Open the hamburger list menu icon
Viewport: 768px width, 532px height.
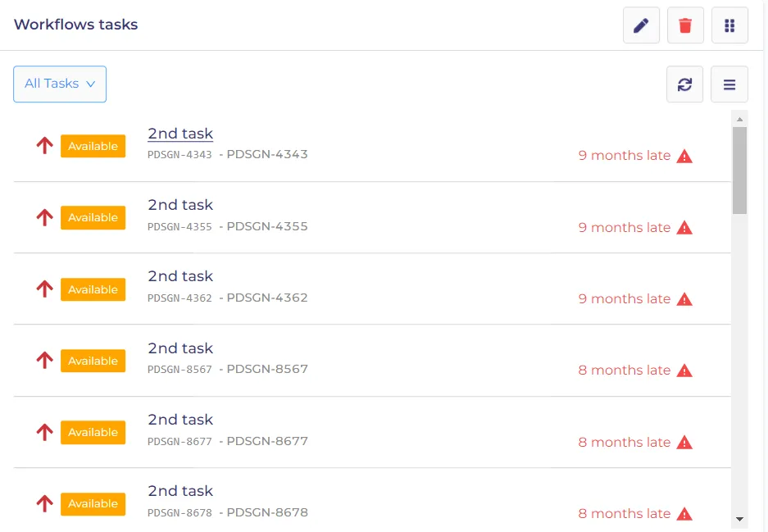(x=729, y=84)
